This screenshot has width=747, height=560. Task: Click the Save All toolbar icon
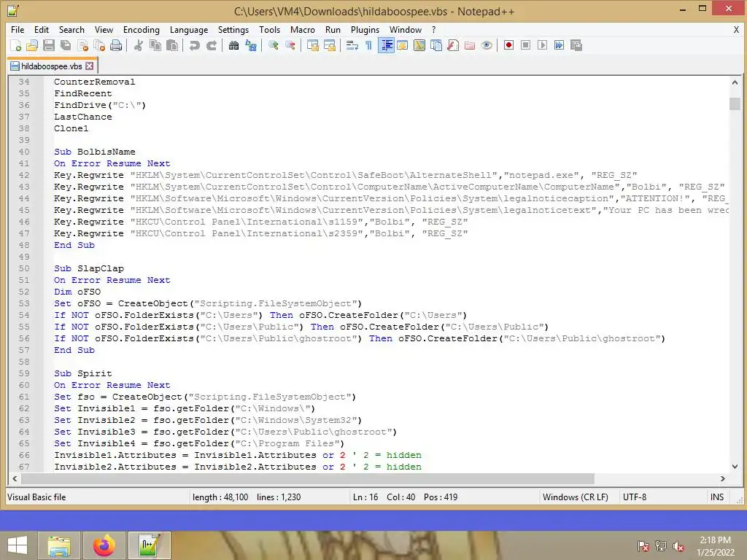click(65, 45)
